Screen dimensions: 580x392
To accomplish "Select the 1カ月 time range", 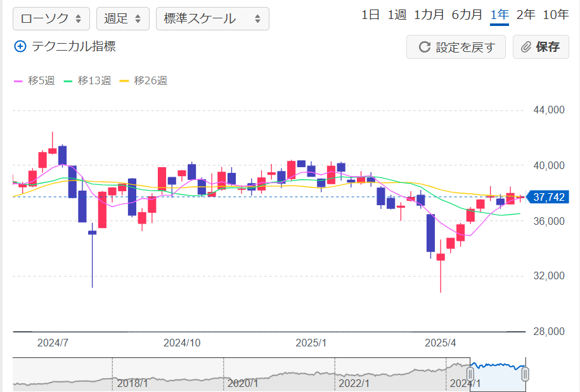I will pos(429,15).
